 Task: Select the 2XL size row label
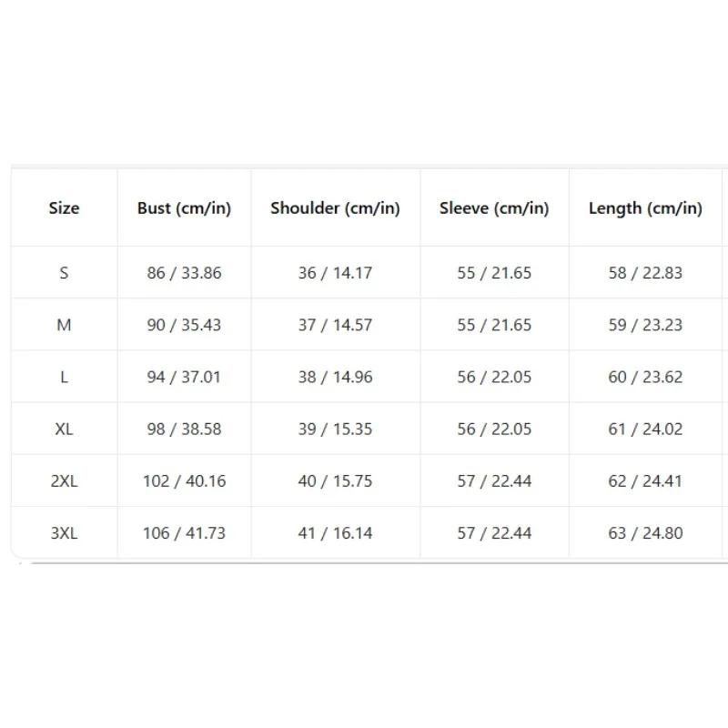64,480
